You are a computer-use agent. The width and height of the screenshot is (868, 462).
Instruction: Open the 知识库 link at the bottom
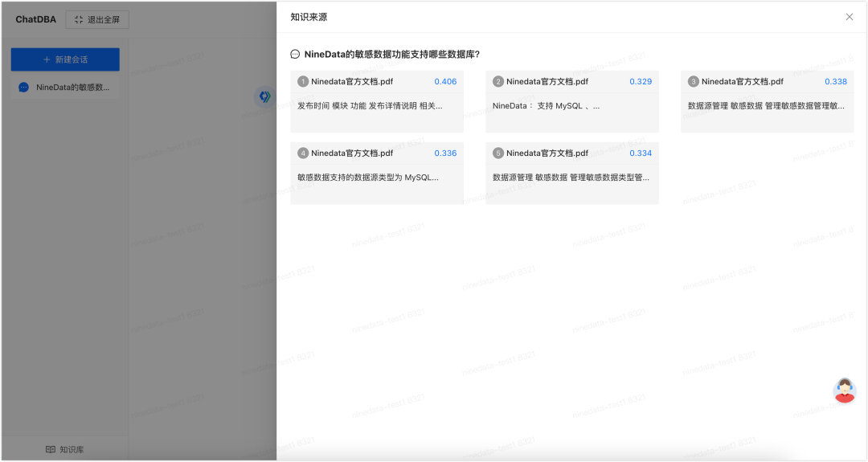[x=65, y=449]
